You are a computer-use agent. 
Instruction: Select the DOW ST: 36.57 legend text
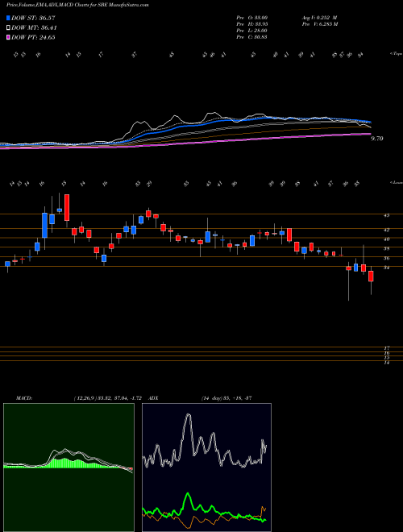33,19
